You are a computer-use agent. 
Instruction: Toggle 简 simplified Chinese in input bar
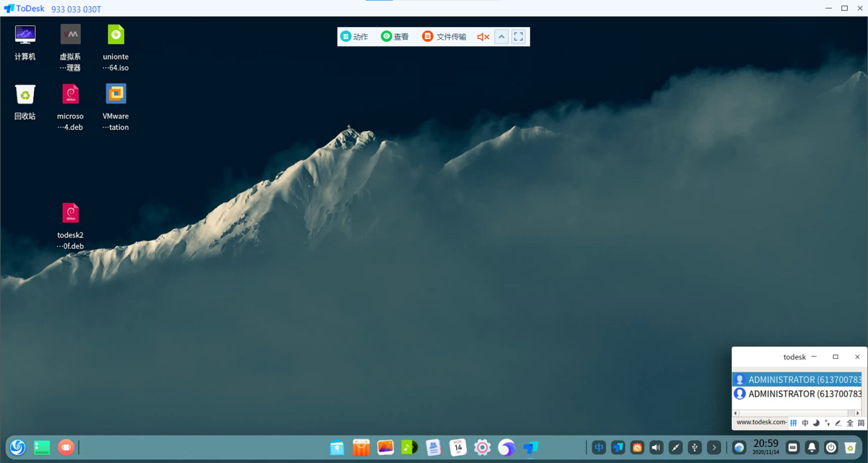pos(861,423)
